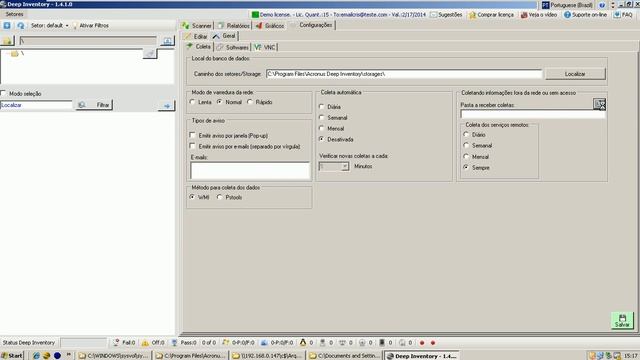
Task: Select Sempre for remote services collection
Action: (x=466, y=167)
